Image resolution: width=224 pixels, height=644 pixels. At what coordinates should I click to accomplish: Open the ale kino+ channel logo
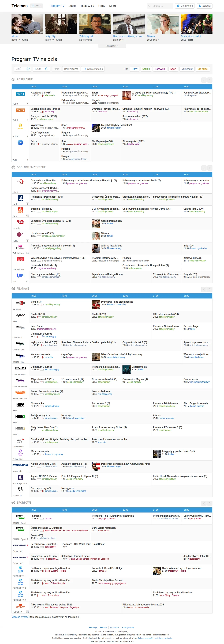click(20, 303)
